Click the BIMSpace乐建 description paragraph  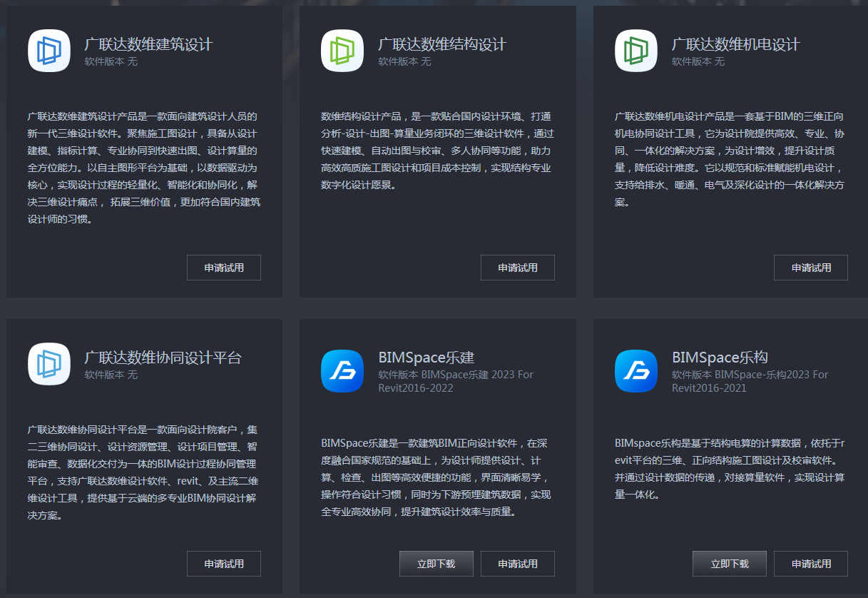[436, 477]
